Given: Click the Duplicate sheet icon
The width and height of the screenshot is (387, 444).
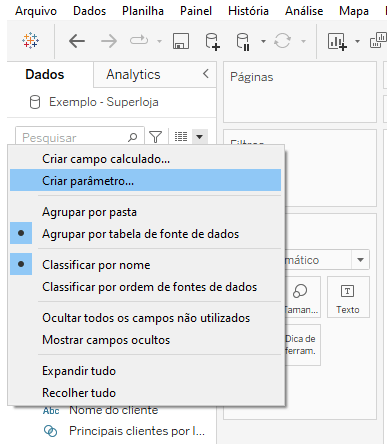Looking at the screenshot, I should (378, 40).
